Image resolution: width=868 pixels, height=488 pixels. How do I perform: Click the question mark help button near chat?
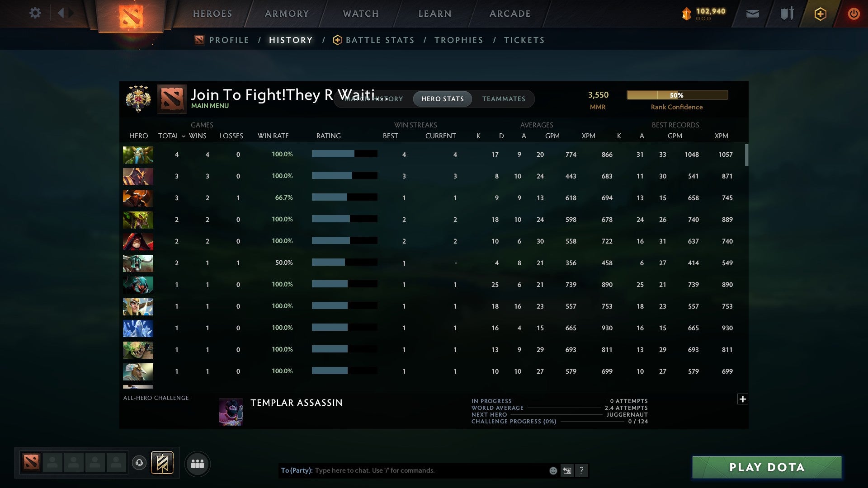point(582,470)
